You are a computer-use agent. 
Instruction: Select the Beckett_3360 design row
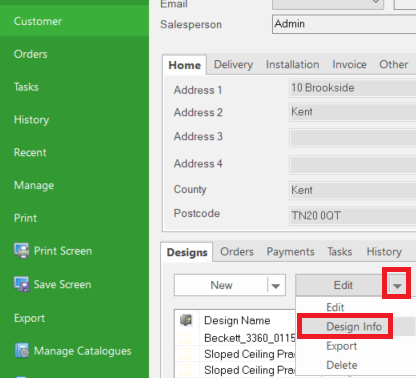point(250,338)
